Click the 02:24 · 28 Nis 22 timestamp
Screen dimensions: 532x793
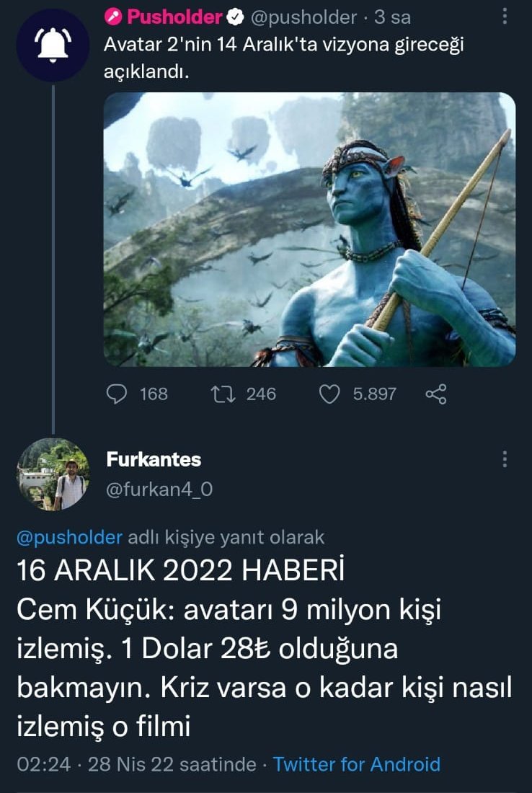[136, 763]
